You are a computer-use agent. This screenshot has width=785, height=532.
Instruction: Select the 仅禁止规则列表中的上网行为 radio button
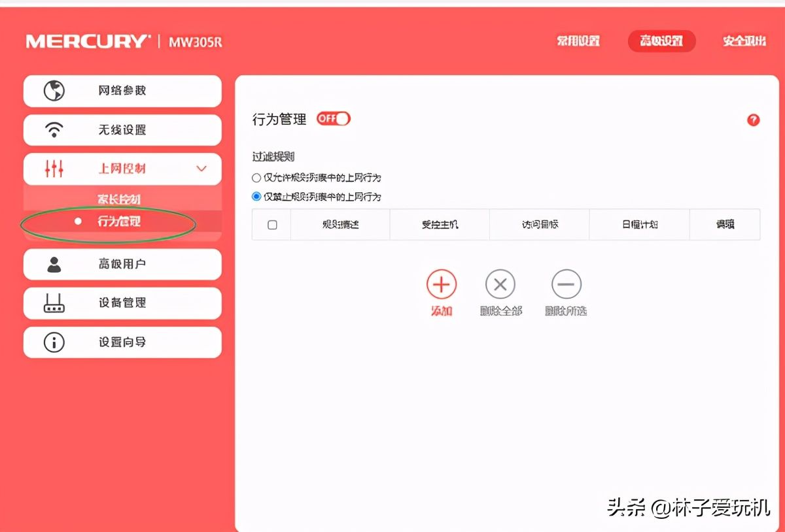(256, 197)
